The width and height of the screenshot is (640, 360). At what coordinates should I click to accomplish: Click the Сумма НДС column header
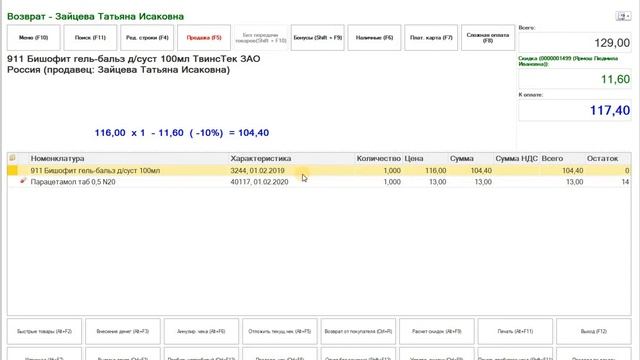click(x=516, y=158)
